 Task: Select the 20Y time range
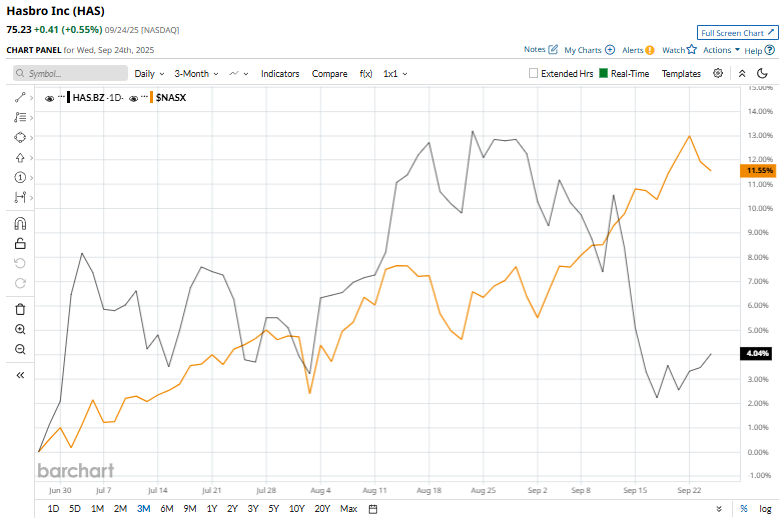tap(322, 509)
